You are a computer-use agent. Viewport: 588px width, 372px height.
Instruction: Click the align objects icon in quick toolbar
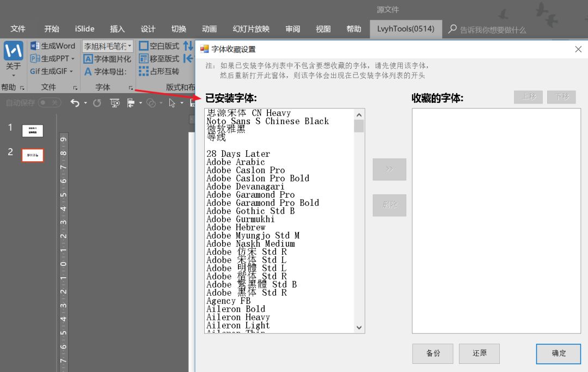(131, 103)
